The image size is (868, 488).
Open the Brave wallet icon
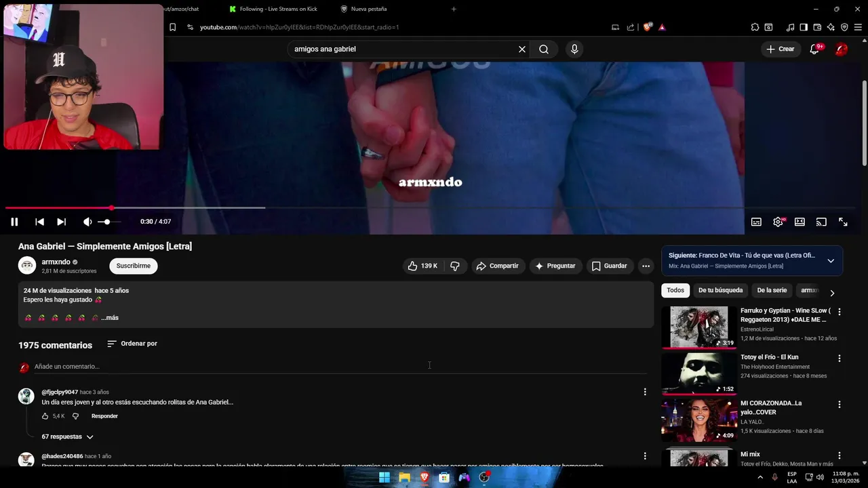pyautogui.click(x=817, y=27)
